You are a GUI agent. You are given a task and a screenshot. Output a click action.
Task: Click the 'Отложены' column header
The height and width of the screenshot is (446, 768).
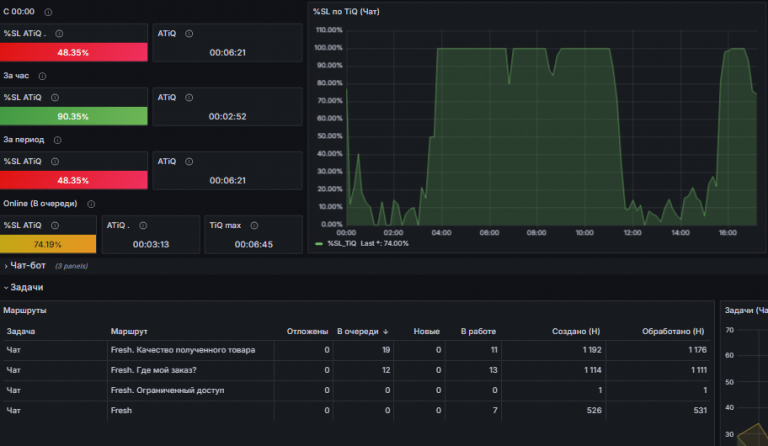pos(307,331)
